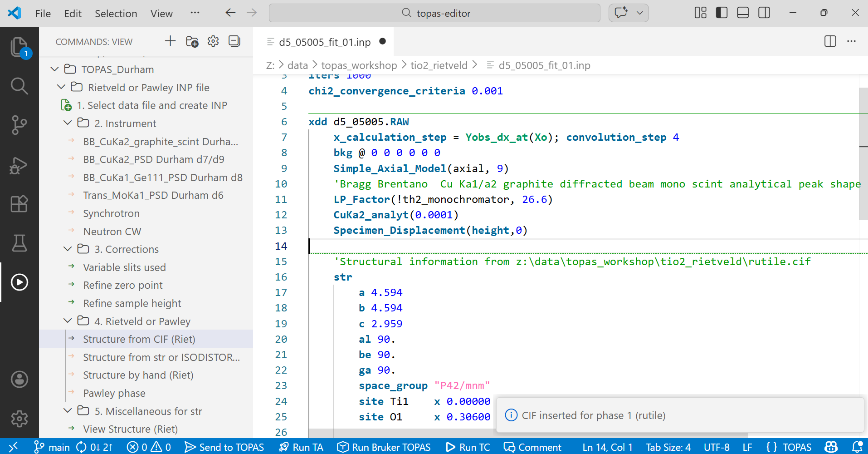Viewport: 868px width, 454px height.
Task: Open the Extensions view
Action: (x=19, y=204)
